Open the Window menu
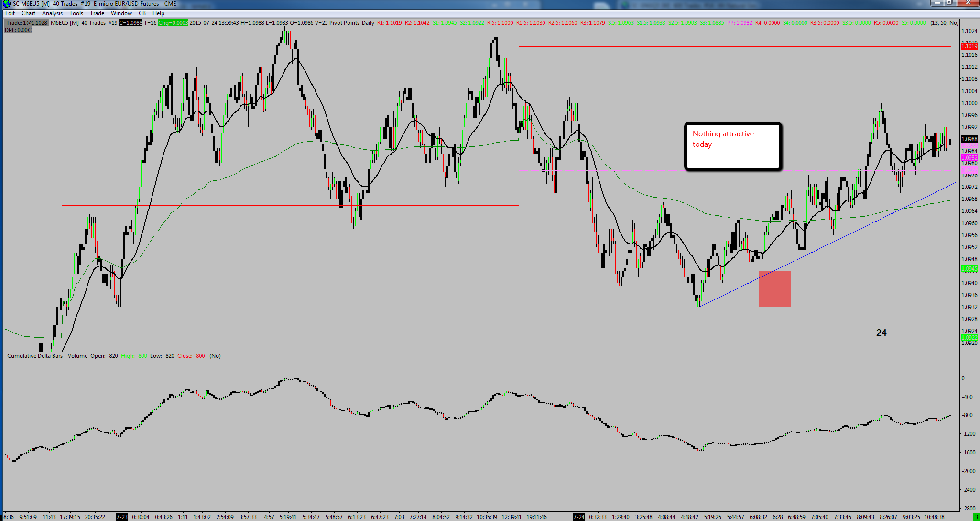The height and width of the screenshot is (521, 980). point(121,13)
